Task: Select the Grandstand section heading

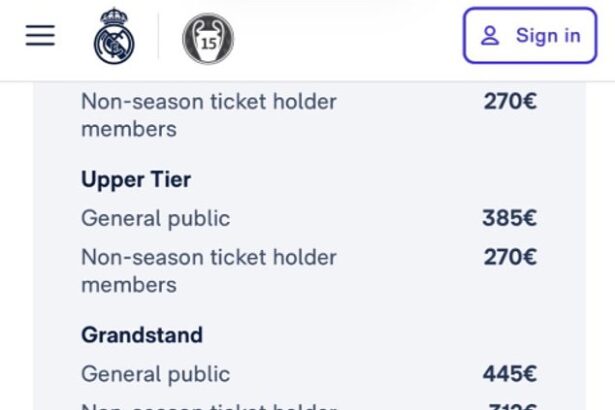Action: click(x=141, y=335)
